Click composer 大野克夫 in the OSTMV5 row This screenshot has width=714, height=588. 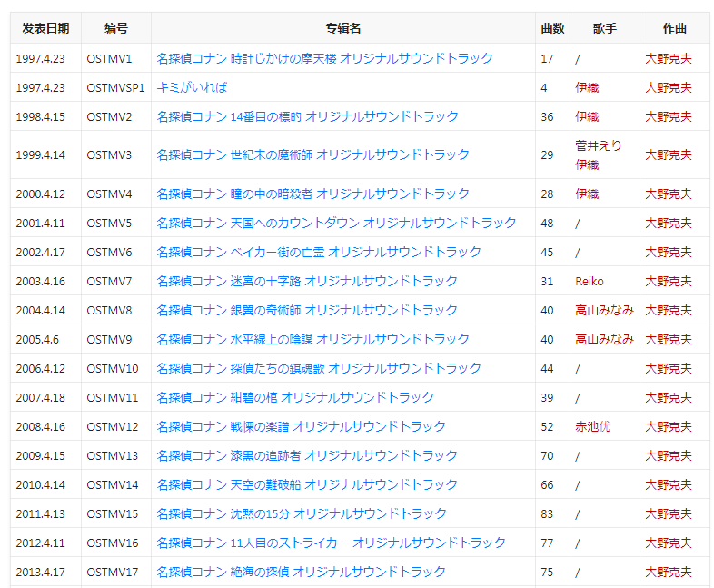[x=669, y=224]
